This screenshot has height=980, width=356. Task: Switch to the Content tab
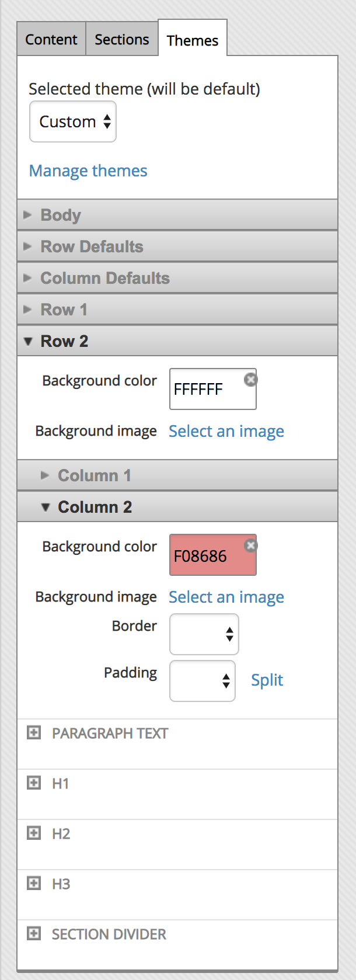[51, 39]
